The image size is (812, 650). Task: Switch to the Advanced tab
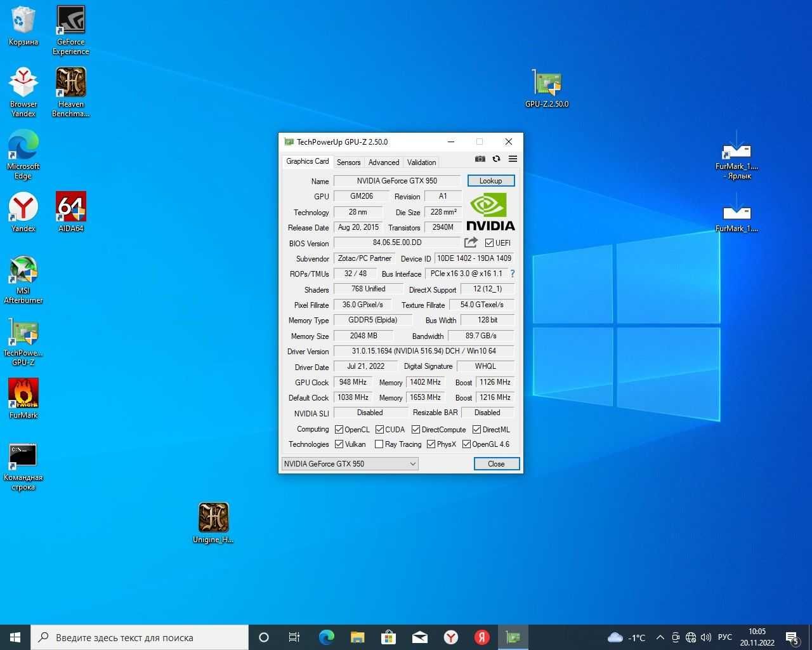coord(384,162)
